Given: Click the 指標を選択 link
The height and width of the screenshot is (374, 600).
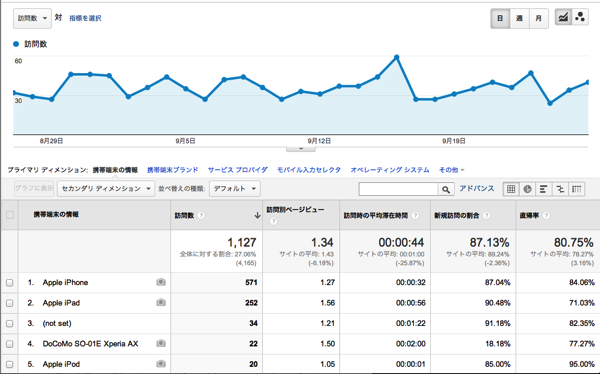Looking at the screenshot, I should click(85, 18).
